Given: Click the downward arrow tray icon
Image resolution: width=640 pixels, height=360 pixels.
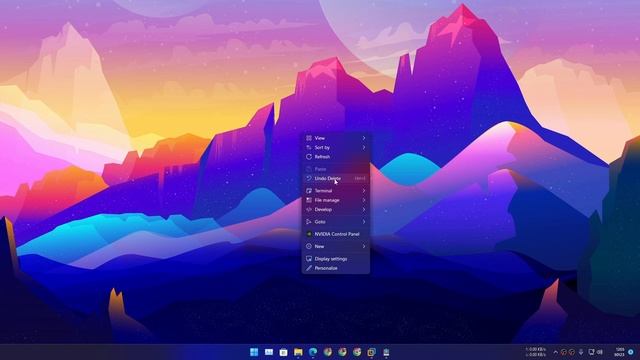Looking at the screenshot, I should 580,352.
